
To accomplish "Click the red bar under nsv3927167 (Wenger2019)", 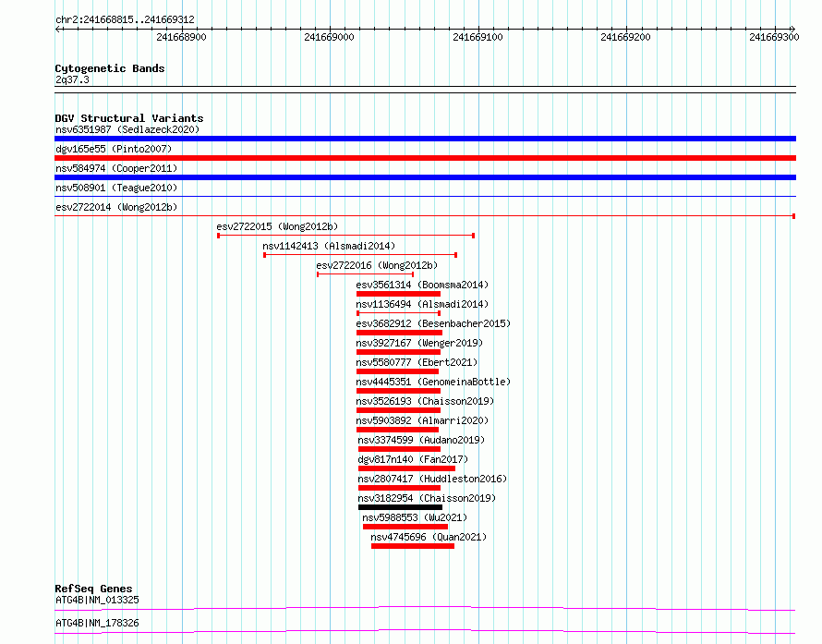I will click(398, 352).
